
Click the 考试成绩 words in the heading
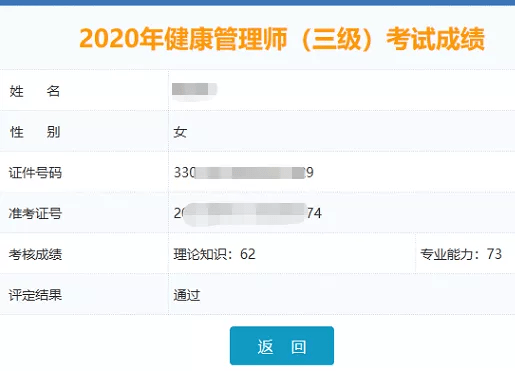coord(435,39)
